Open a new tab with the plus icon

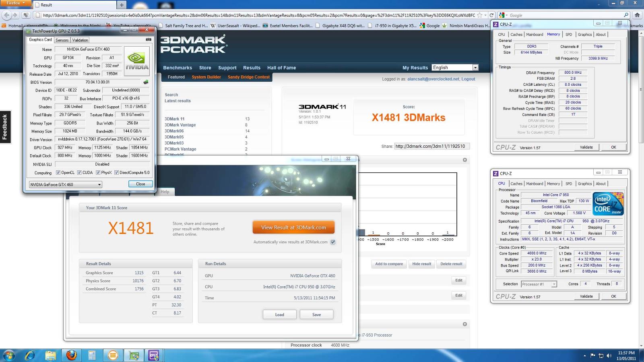pyautogui.click(x=121, y=5)
